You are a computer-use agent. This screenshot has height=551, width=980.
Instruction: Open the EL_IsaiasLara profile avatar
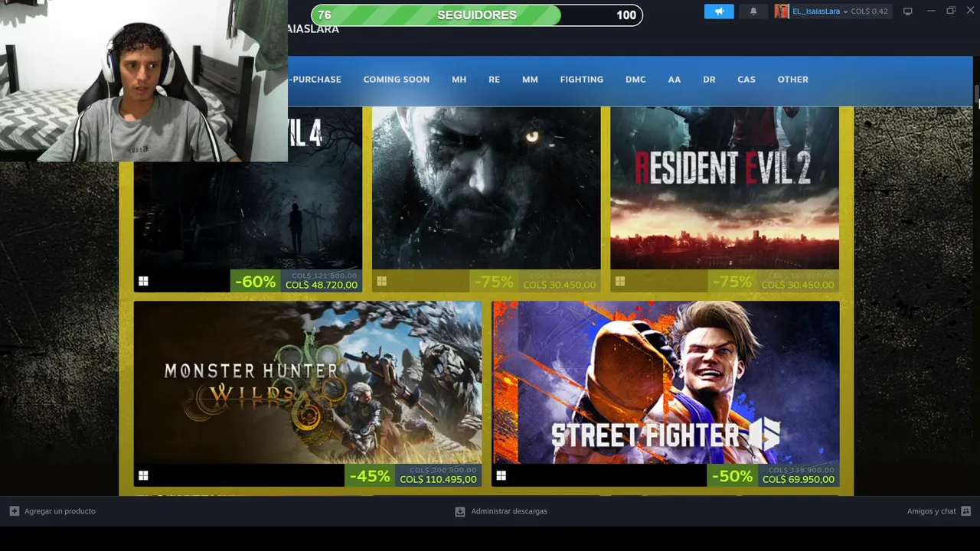(x=782, y=11)
